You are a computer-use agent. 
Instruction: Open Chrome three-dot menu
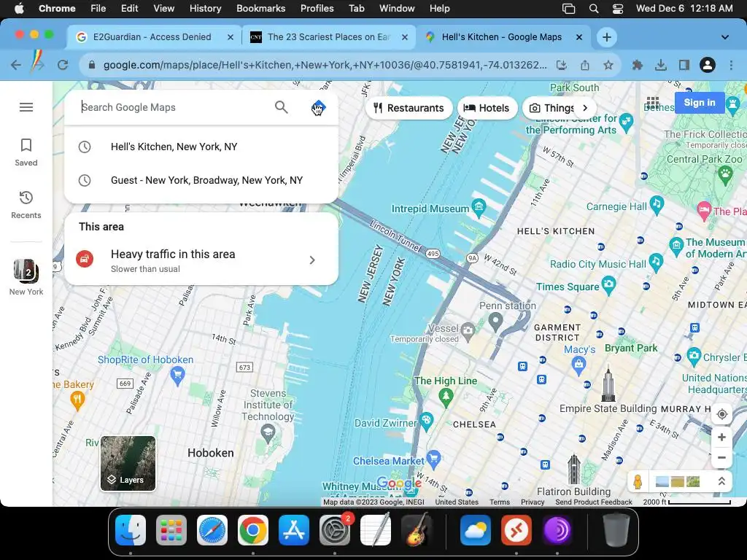(731, 65)
